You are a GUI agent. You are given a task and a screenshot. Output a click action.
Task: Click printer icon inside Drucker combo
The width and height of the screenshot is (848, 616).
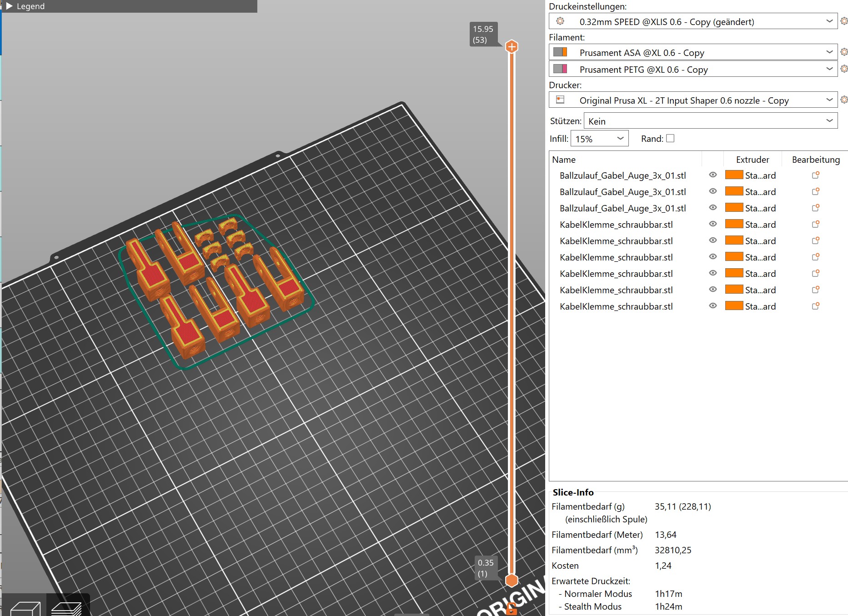point(560,100)
